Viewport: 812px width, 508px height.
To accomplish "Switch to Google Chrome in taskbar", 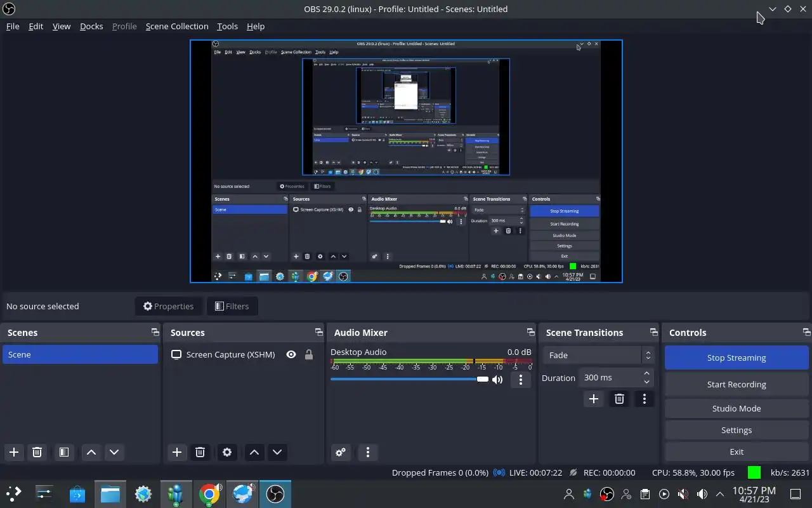I will pos(209,494).
